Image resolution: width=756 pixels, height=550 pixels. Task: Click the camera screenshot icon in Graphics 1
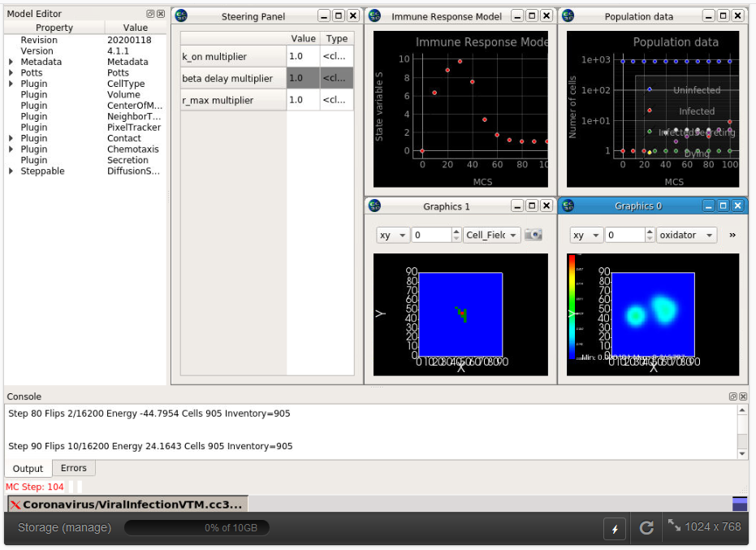click(x=533, y=235)
